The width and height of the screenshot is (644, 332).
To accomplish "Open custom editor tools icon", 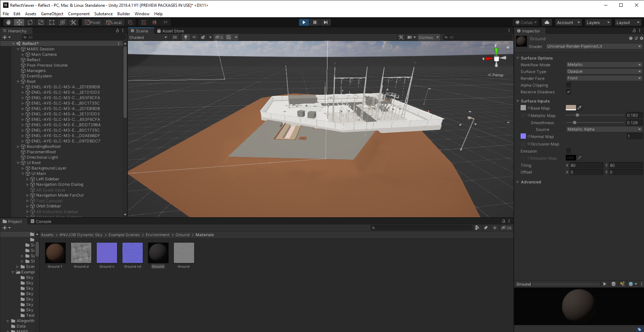I will pos(73,22).
